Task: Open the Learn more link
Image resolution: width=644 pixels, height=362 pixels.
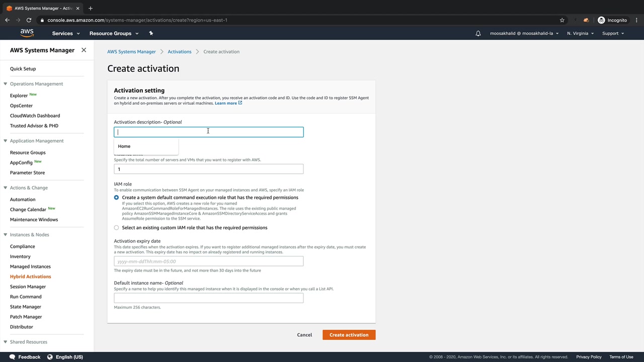Action: click(225, 103)
